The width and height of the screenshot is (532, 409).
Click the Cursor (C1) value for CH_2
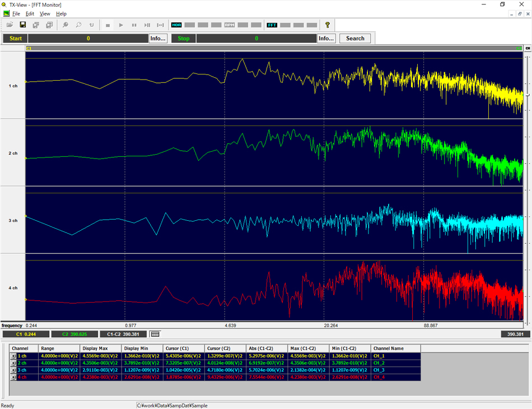[x=183, y=364]
